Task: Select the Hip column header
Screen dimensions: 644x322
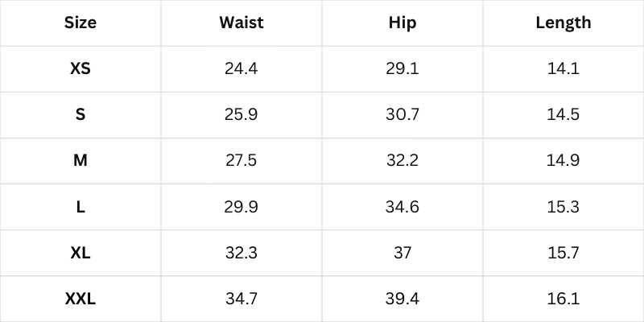Action: click(x=402, y=23)
